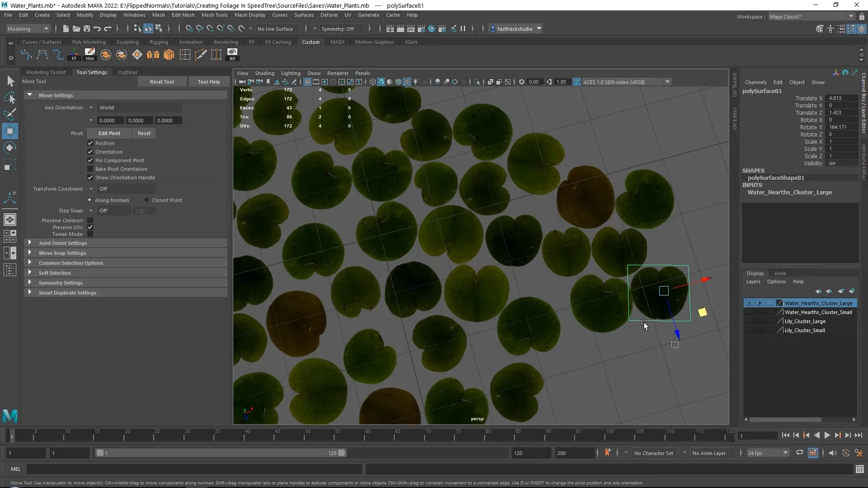Click the Save scene icon
Viewport: 868px width, 488px height.
(87, 28)
